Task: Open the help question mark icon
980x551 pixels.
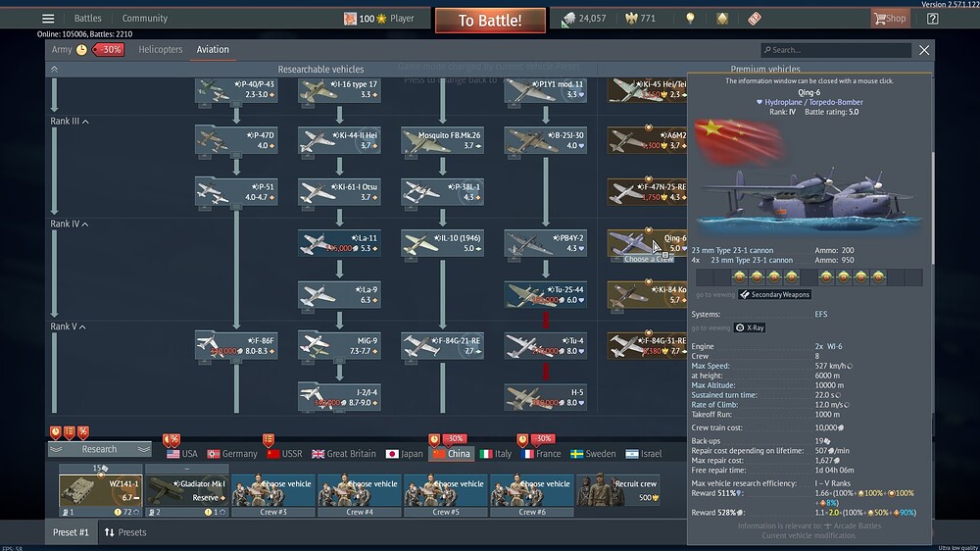Action: click(x=932, y=18)
